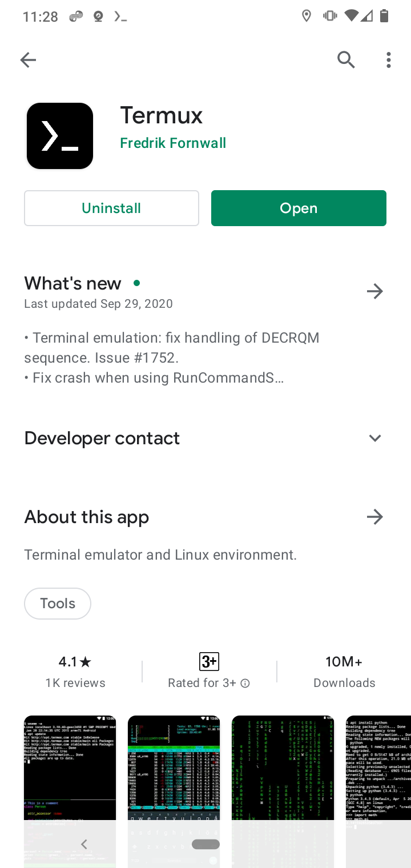411x868 pixels.
Task: Open the first terminal screenshot
Action: coord(69,788)
